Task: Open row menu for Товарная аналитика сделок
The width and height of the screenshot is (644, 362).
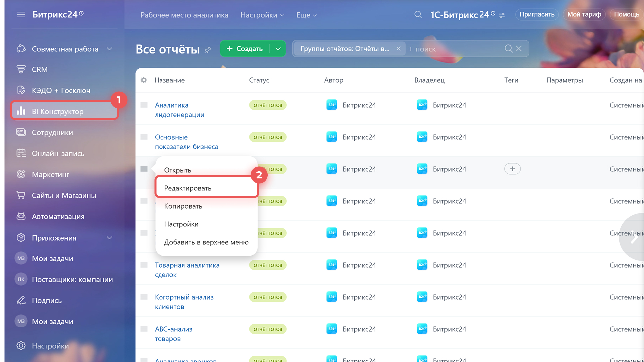Action: pos(144,265)
